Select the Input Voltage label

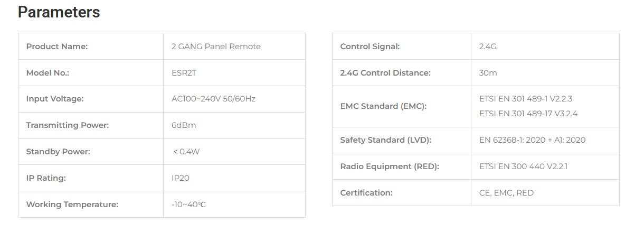click(x=55, y=99)
